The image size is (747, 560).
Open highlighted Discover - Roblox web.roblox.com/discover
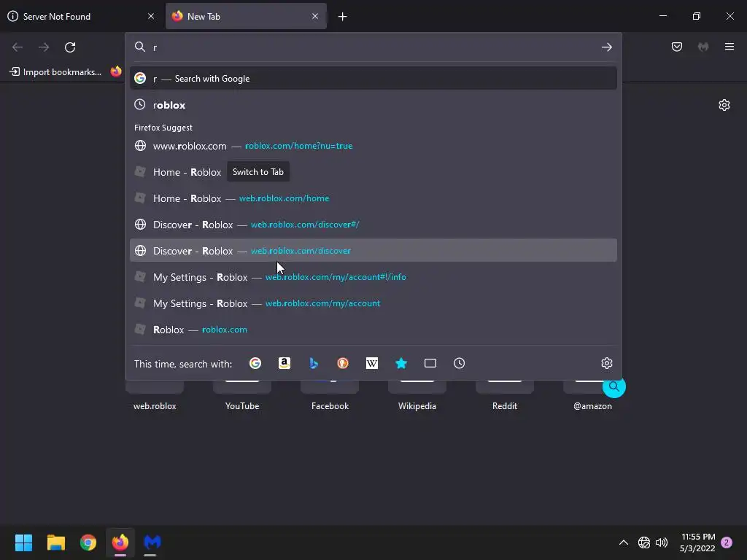point(373,251)
